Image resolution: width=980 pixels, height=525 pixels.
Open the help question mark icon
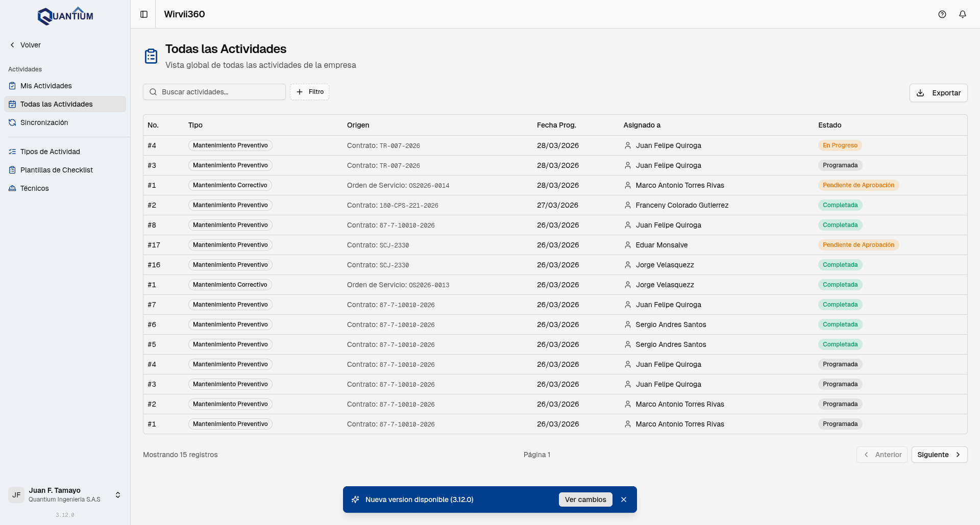pos(942,14)
